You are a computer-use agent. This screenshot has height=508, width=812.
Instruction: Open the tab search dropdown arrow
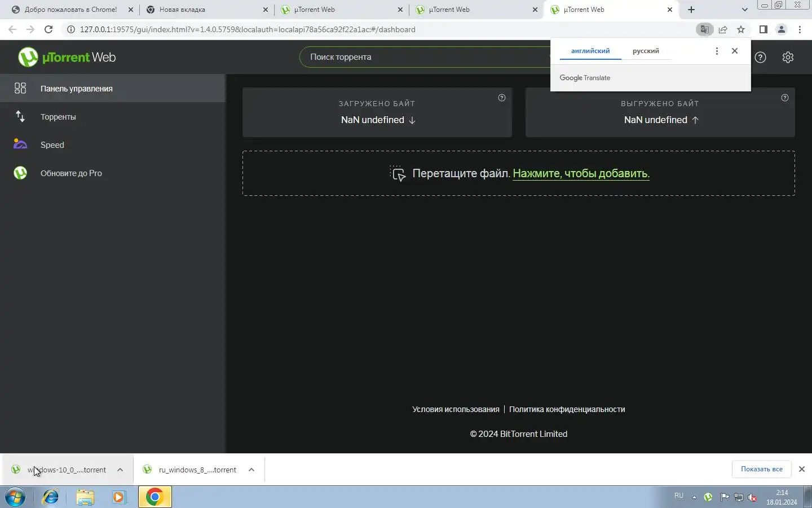744,10
